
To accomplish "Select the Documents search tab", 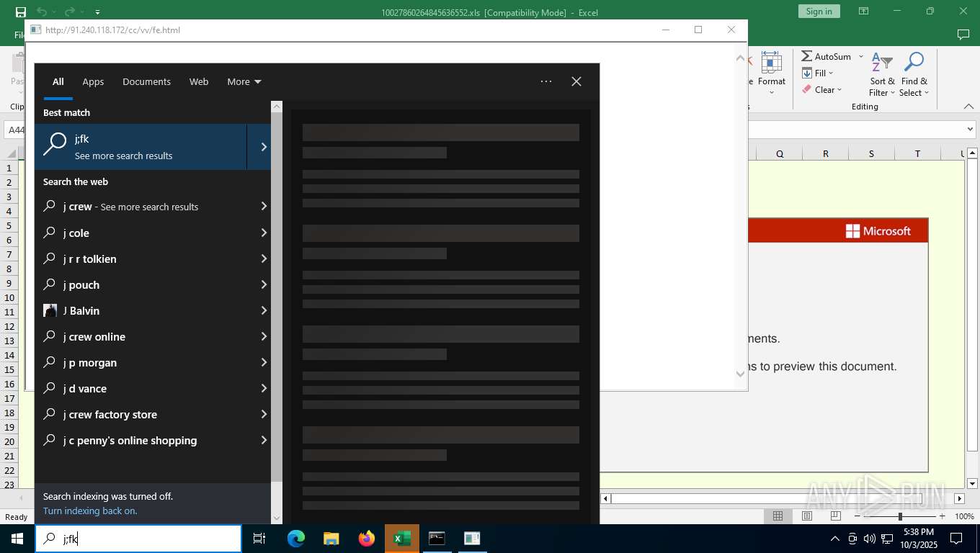I will [x=146, y=82].
